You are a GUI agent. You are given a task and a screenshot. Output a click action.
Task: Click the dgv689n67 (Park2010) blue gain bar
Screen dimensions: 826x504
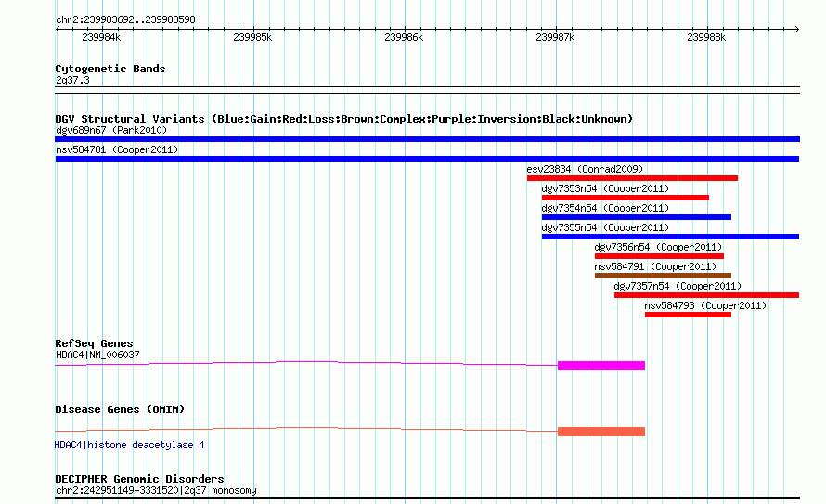click(427, 139)
